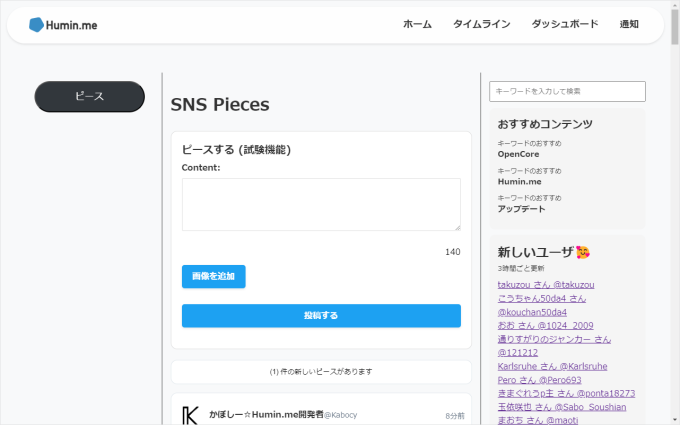The height and width of the screenshot is (425, 680).
Task: Open おお さん @1024_2009 profile link
Action: tap(545, 326)
